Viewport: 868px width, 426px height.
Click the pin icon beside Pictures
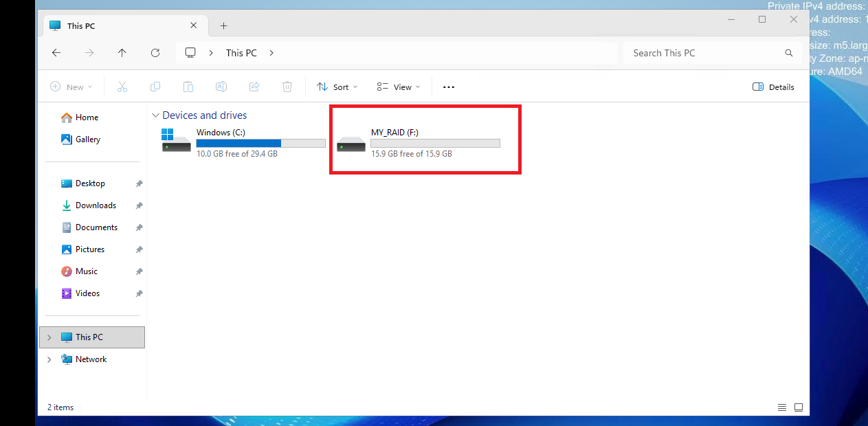click(139, 249)
